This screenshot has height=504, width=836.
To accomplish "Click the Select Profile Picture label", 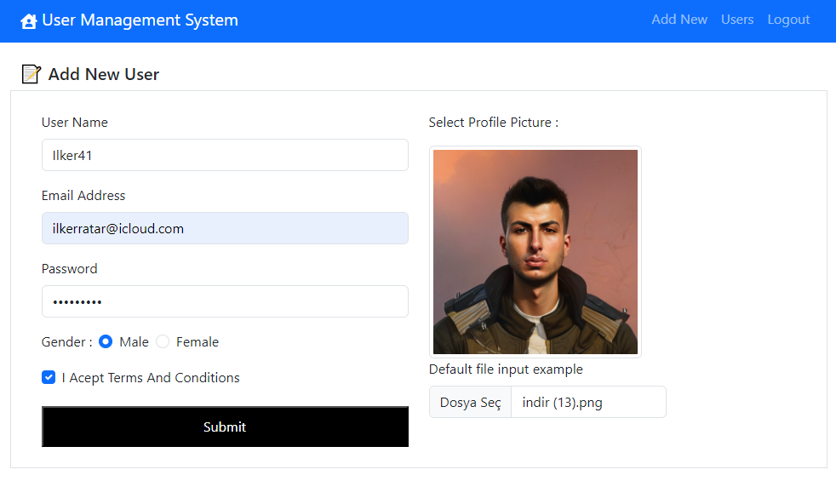I will pyautogui.click(x=493, y=122).
